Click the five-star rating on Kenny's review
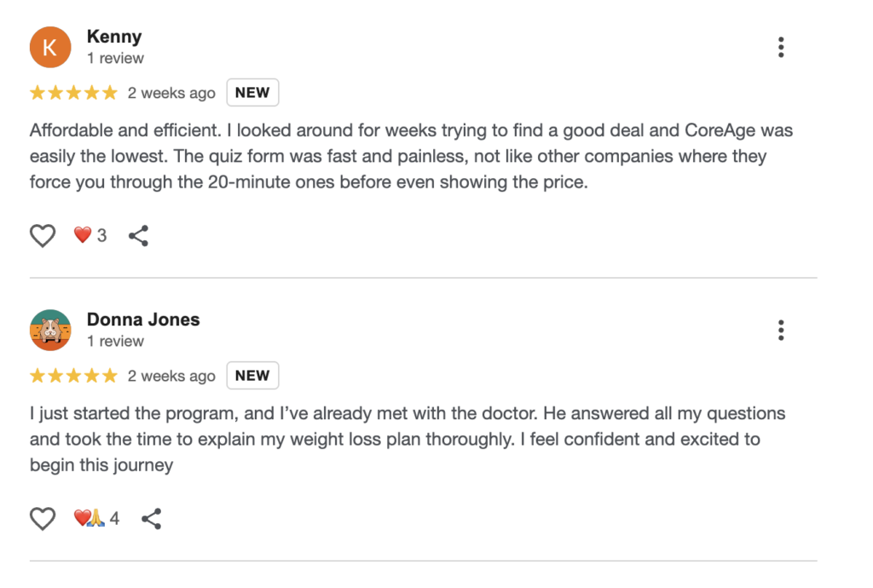The image size is (873, 588). (73, 93)
